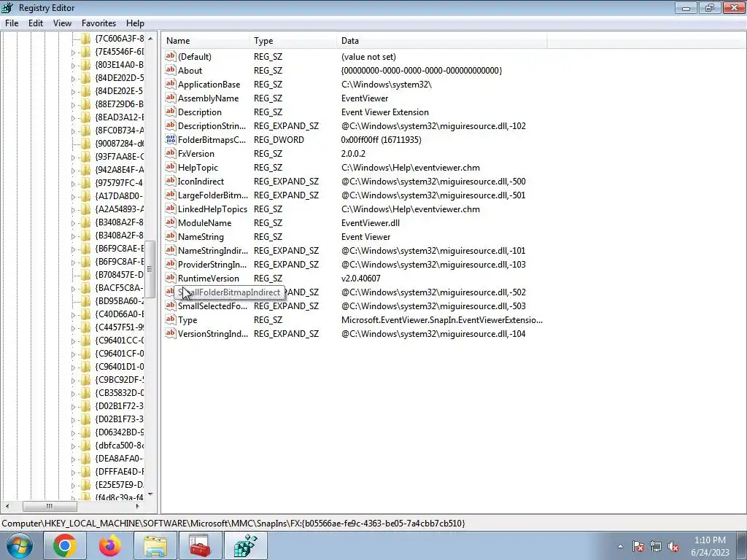Image resolution: width=747 pixels, height=560 pixels.
Task: Expand the {8FC0B734- key
Action: (x=73, y=131)
